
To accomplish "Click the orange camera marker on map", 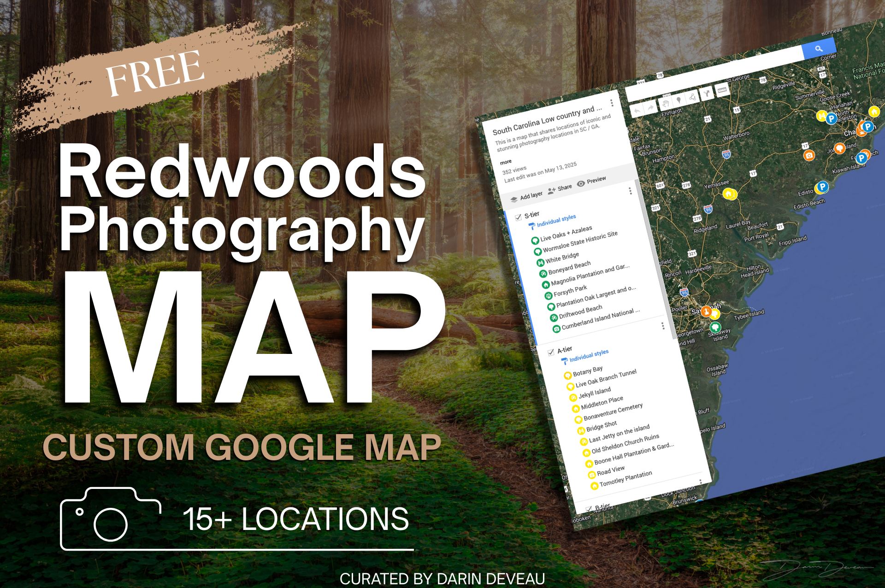I will click(x=809, y=155).
